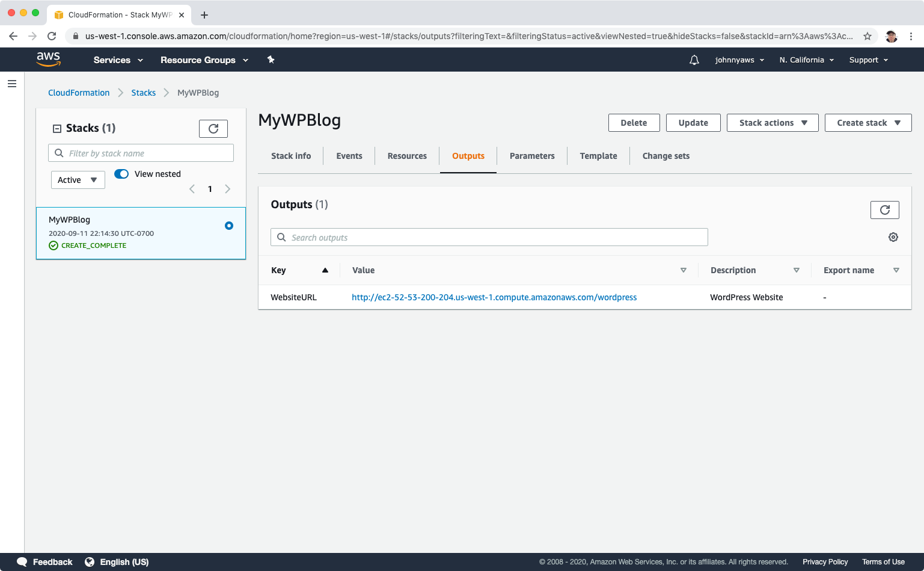
Task: Click browser back arrow
Action: 13,36
